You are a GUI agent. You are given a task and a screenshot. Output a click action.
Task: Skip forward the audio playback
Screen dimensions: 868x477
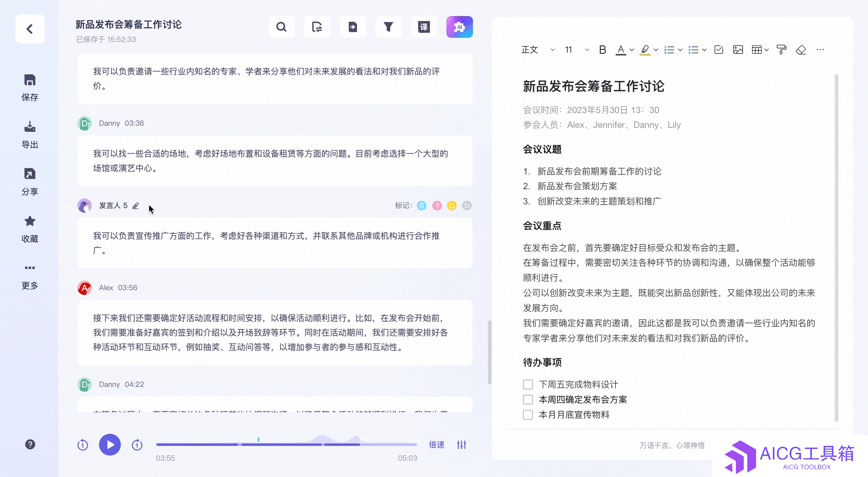137,445
